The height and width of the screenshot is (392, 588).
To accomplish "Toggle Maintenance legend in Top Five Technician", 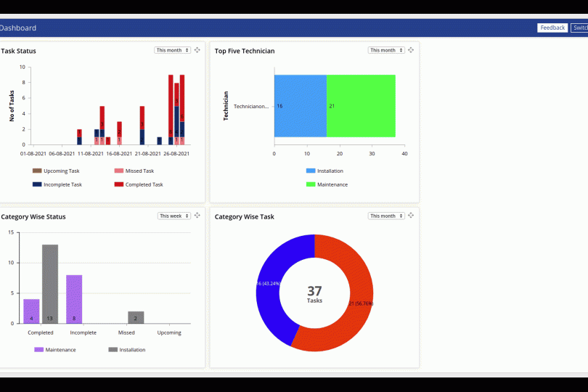I will pos(326,184).
